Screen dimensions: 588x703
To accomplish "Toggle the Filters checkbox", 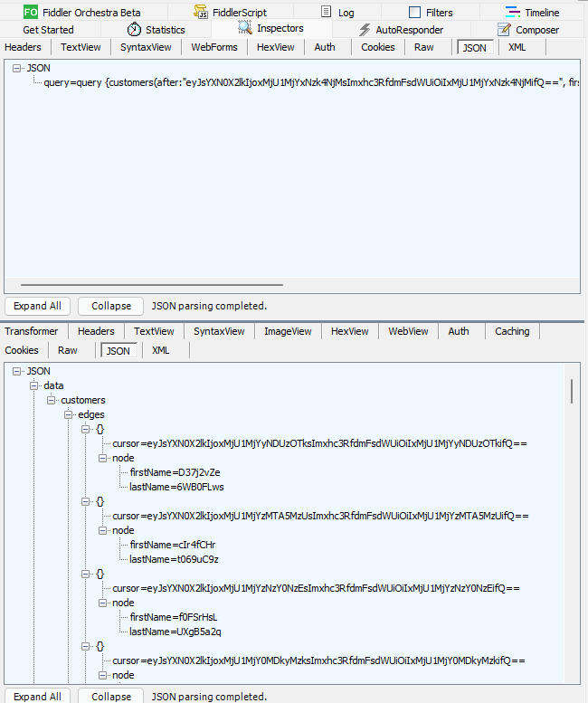I will 415,12.
